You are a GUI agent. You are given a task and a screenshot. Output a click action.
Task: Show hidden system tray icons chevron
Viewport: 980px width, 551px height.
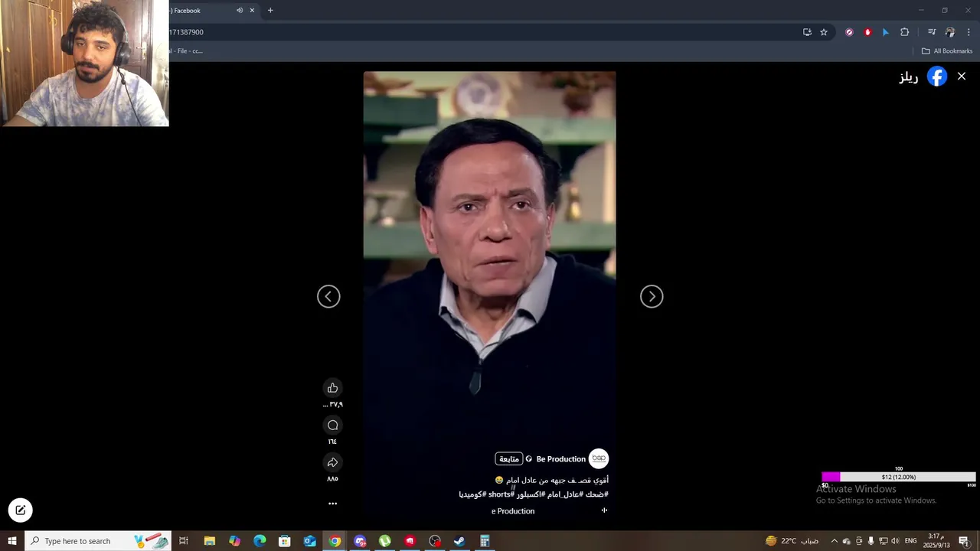835,541
